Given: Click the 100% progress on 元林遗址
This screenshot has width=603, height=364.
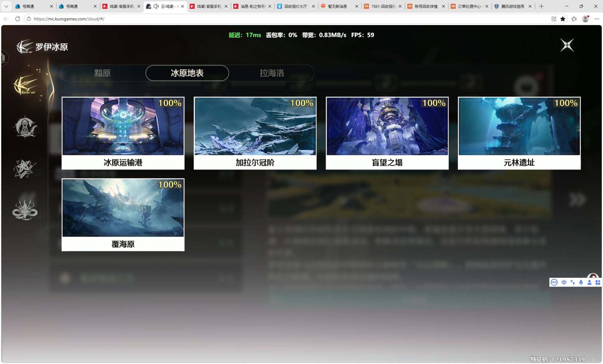Looking at the screenshot, I should (x=566, y=103).
